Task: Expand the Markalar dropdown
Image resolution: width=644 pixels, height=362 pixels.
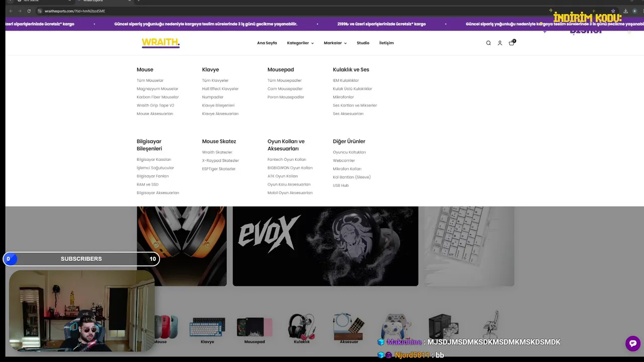Action: 335,43
